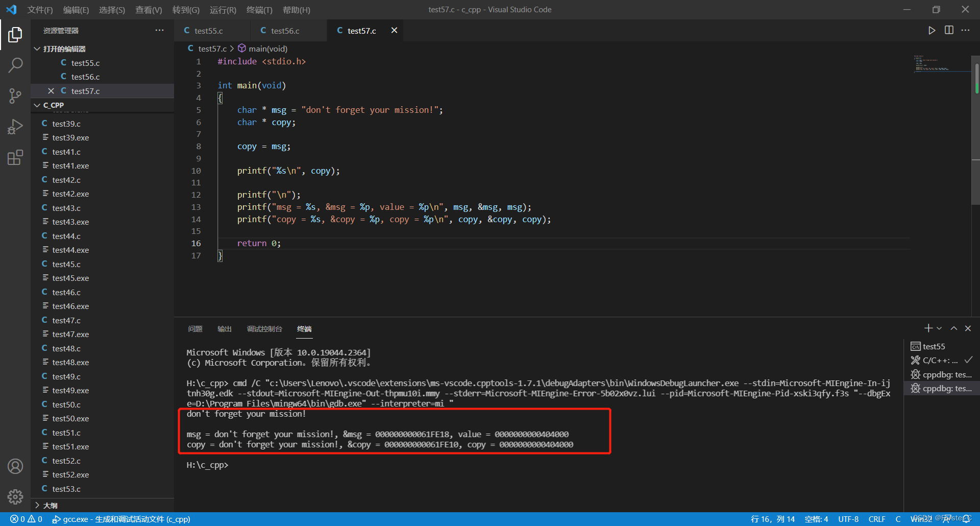Open the File menu (文件)
The height and width of the screenshot is (526, 980).
[40, 10]
